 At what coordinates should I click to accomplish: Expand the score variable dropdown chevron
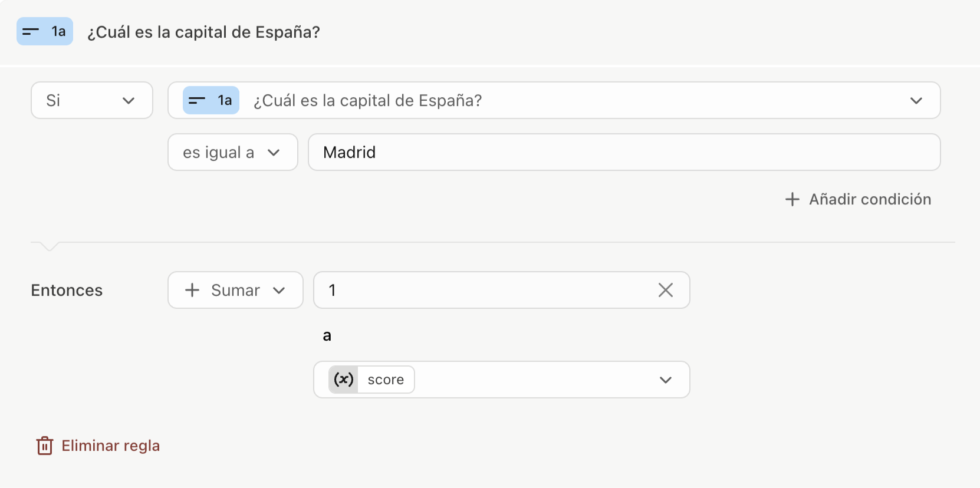(666, 380)
